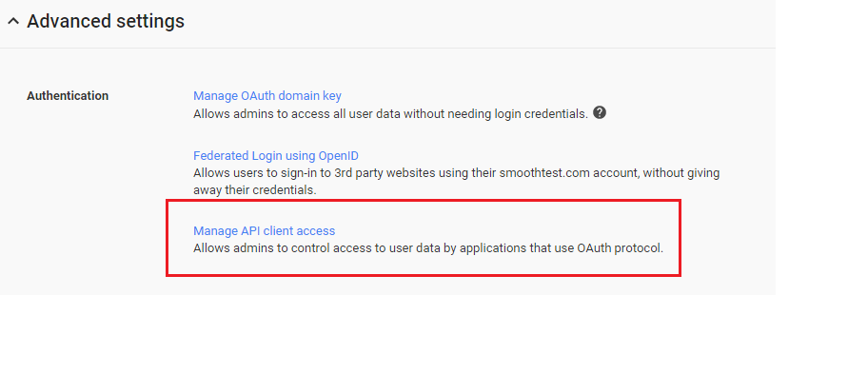Click the 'Allows admins to access all user data' description
868x374 pixels.
pyautogui.click(x=390, y=114)
